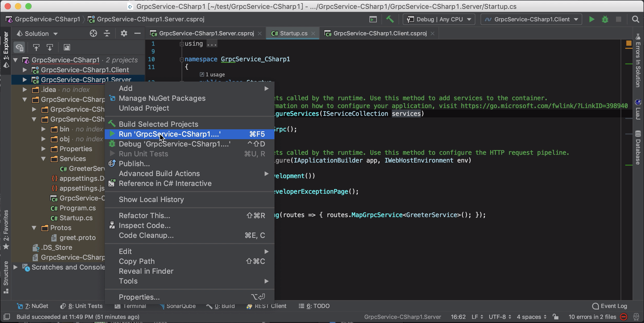Open the REST Client tool window
644x323 pixels.
(x=266, y=306)
